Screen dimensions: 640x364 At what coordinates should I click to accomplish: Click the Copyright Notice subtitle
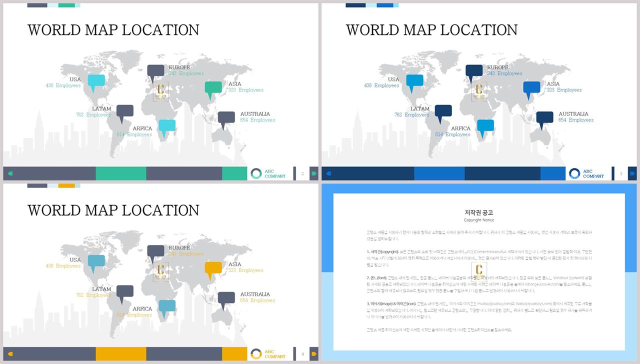click(479, 220)
